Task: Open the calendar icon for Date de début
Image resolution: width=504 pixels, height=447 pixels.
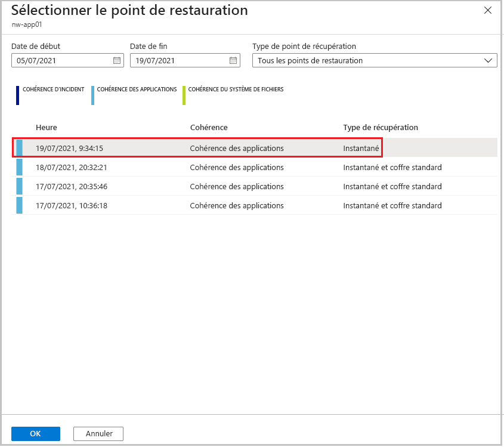Action: tap(116, 60)
